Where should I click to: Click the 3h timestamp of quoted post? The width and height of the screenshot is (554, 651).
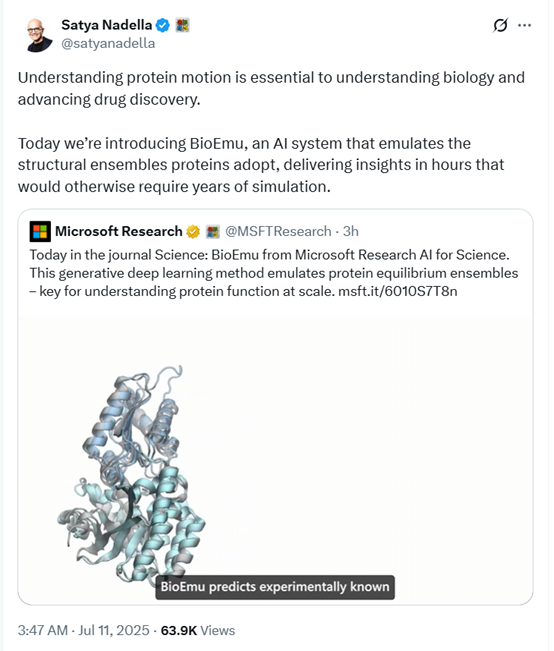point(351,231)
